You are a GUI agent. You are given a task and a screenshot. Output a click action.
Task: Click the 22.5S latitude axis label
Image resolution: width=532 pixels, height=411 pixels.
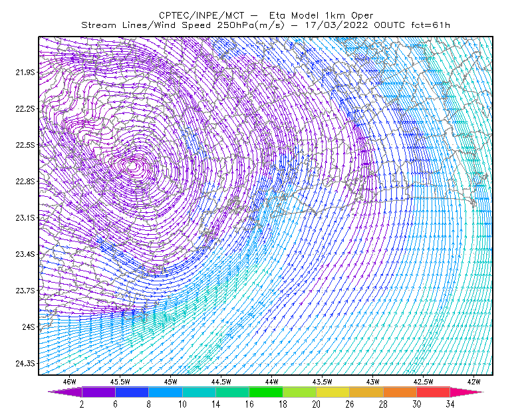pos(25,145)
